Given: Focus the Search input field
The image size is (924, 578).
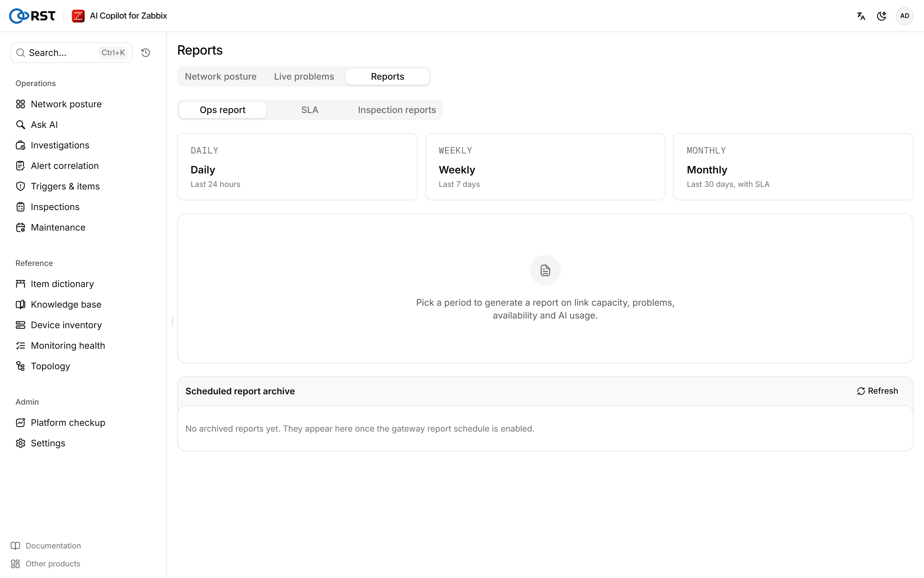Looking at the screenshot, I should (72, 52).
